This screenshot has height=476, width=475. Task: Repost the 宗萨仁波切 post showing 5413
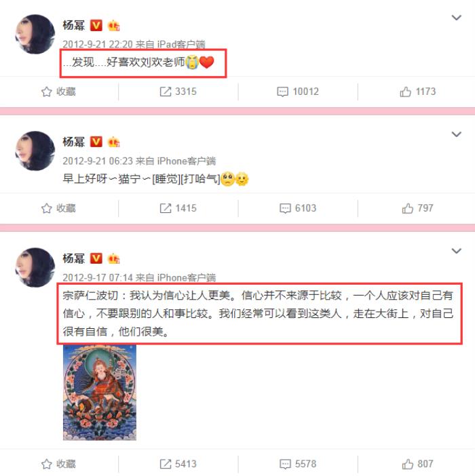178,464
